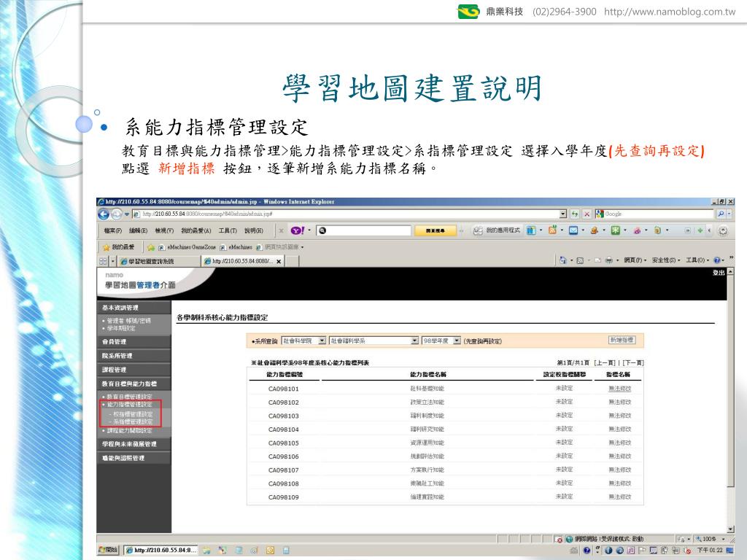The height and width of the screenshot is (560, 747).
Task: Switch to the 學習地圖查詢系統 tab
Action: (159, 262)
